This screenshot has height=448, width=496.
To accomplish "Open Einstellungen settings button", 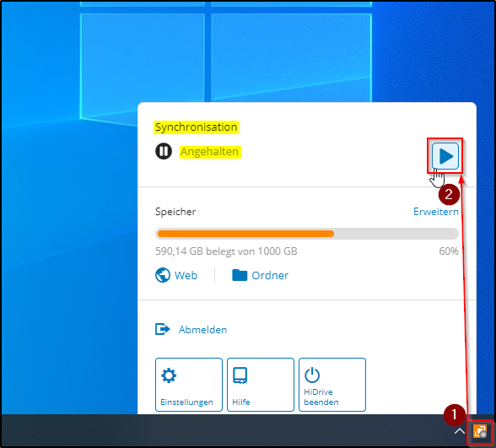I will click(x=189, y=385).
